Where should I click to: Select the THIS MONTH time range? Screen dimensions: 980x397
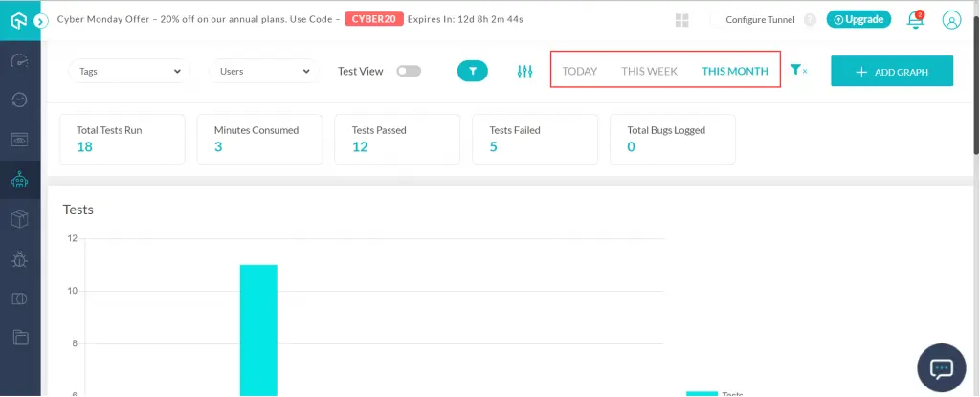click(734, 71)
